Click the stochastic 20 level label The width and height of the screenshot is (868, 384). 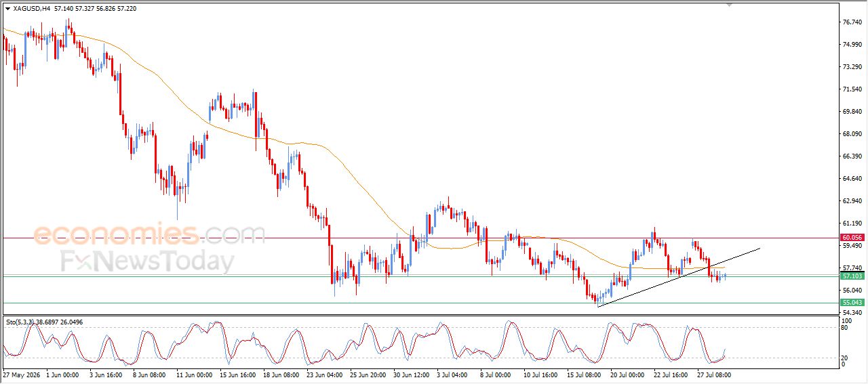(x=845, y=358)
